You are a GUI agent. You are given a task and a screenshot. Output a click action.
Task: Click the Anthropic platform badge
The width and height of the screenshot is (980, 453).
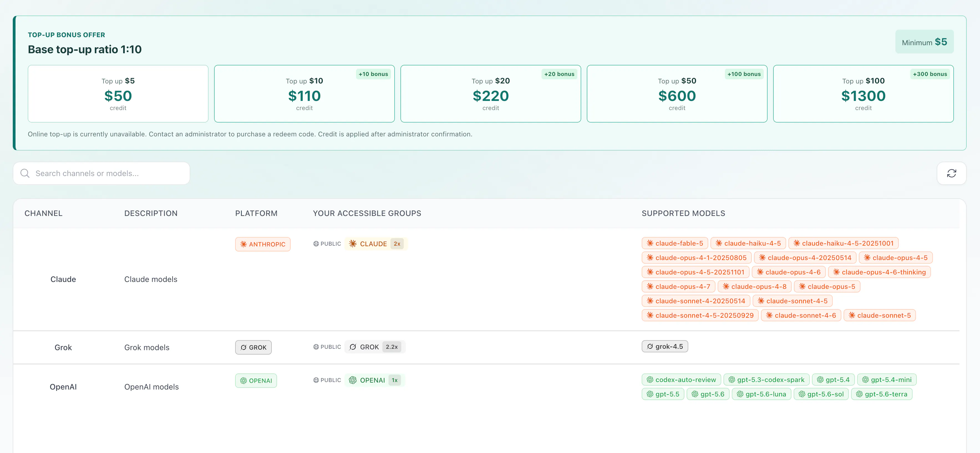(263, 244)
